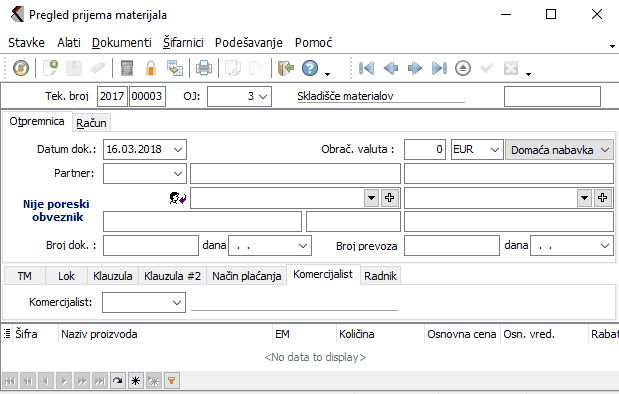Click the Osn. vred. column header
Viewport: 619px width, 394px height.
[544, 334]
